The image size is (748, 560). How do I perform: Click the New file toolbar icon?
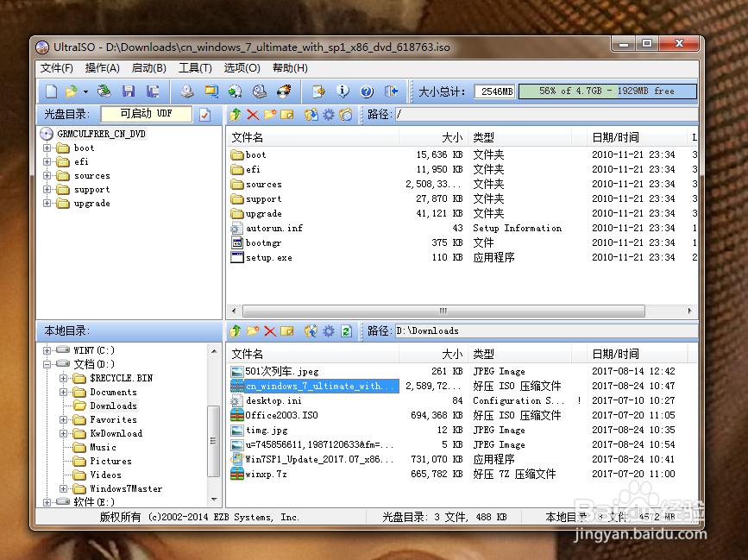pos(51,91)
